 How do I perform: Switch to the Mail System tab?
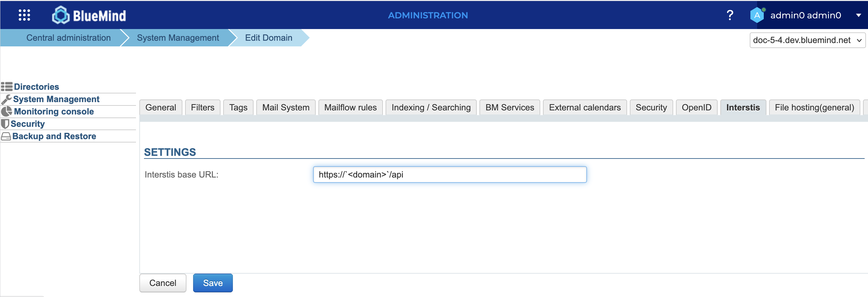[285, 107]
